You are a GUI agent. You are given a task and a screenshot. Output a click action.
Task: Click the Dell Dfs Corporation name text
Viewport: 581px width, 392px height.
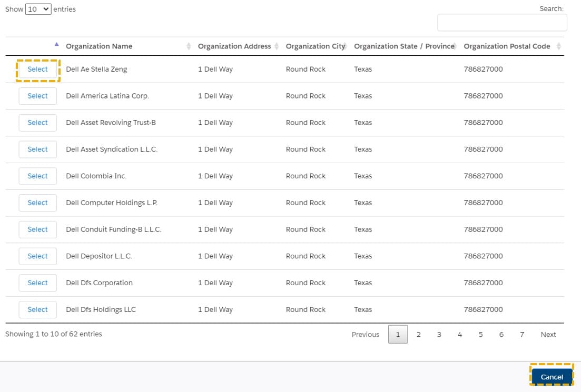click(x=100, y=283)
